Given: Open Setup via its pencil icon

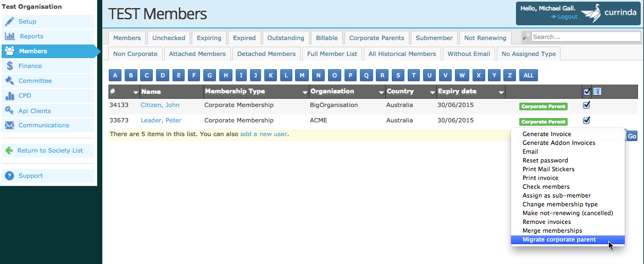Looking at the screenshot, I should point(10,21).
